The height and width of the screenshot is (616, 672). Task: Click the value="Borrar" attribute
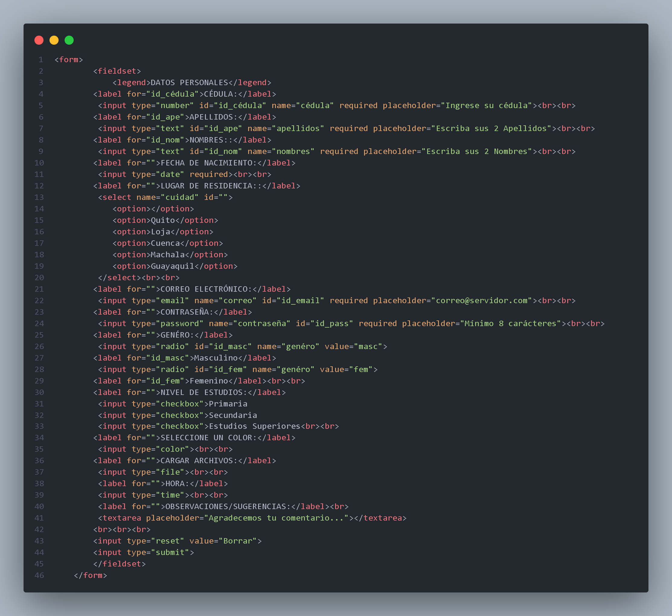click(223, 541)
